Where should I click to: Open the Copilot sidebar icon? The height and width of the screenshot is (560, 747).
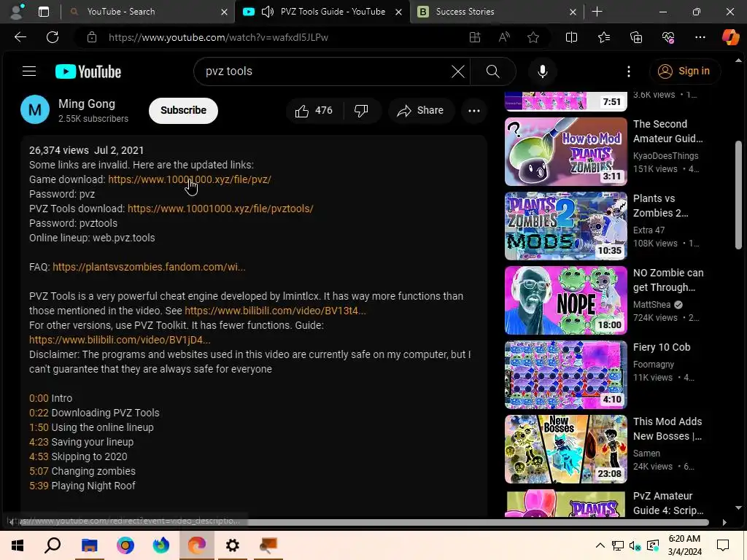tap(730, 37)
